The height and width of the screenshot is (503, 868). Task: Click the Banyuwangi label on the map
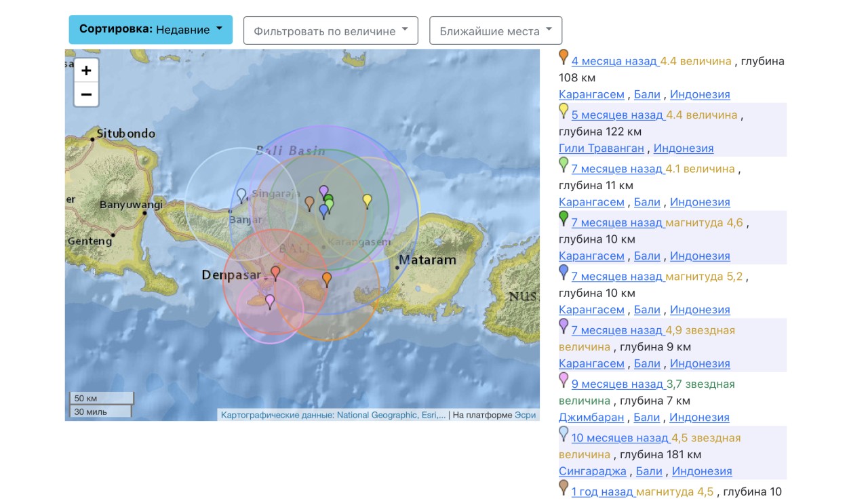tap(131, 204)
